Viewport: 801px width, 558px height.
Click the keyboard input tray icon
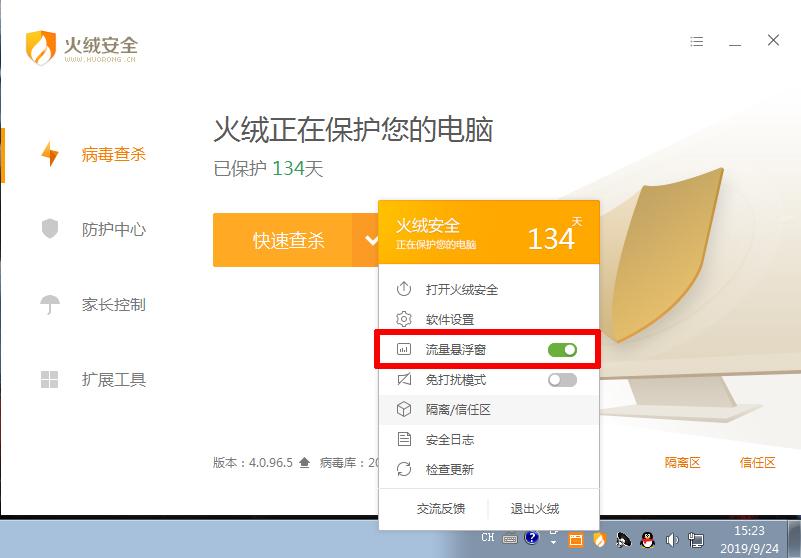(510, 539)
